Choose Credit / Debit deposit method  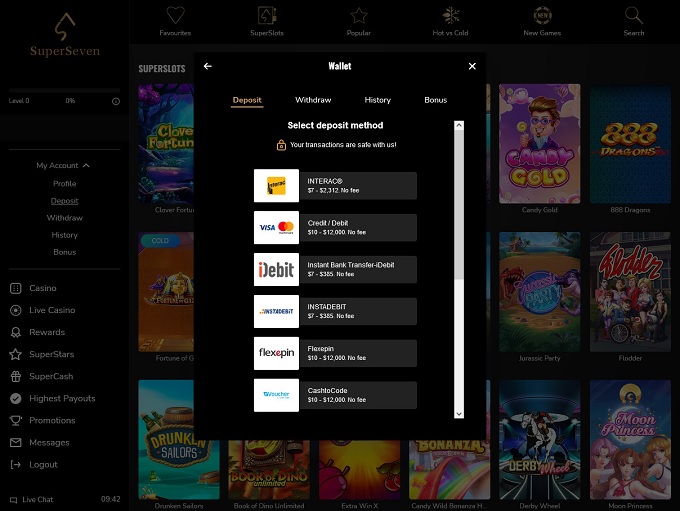(335, 228)
